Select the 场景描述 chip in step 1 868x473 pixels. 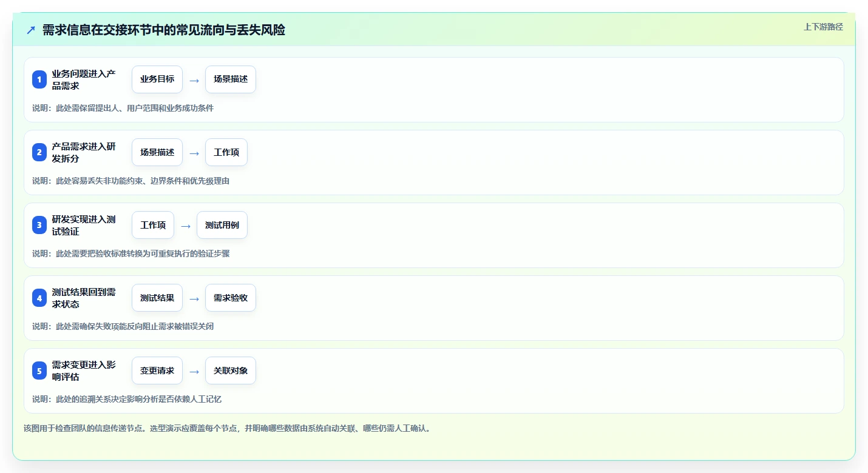point(231,79)
